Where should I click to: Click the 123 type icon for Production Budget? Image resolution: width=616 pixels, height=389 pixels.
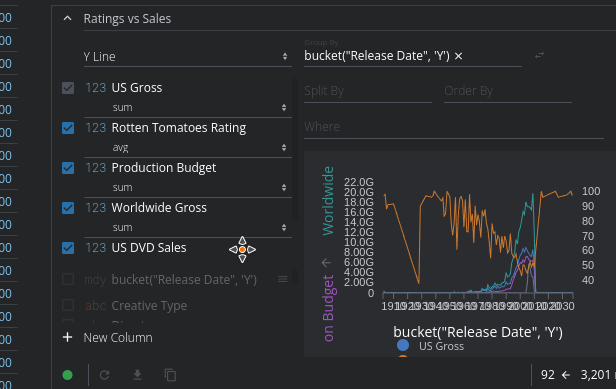pyautogui.click(x=95, y=168)
